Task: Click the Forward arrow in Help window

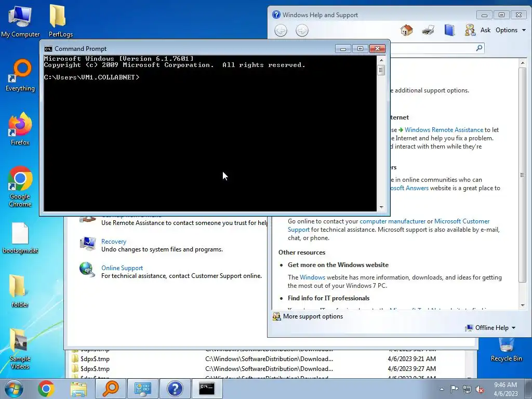Action: [302, 31]
